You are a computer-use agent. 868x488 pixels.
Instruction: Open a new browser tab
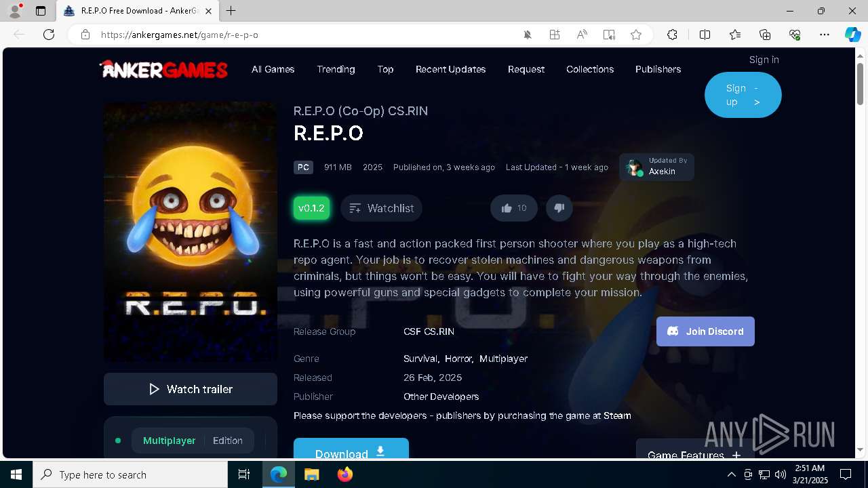[x=231, y=11]
